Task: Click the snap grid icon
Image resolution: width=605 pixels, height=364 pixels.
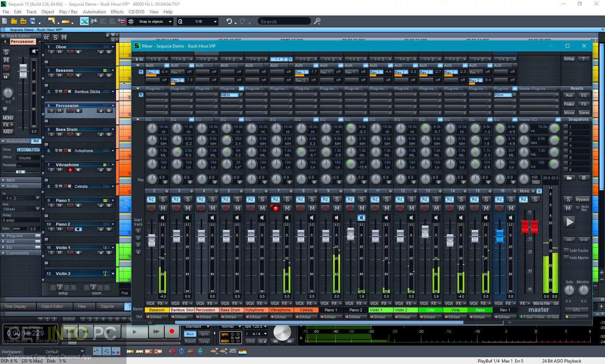Action: click(x=131, y=21)
